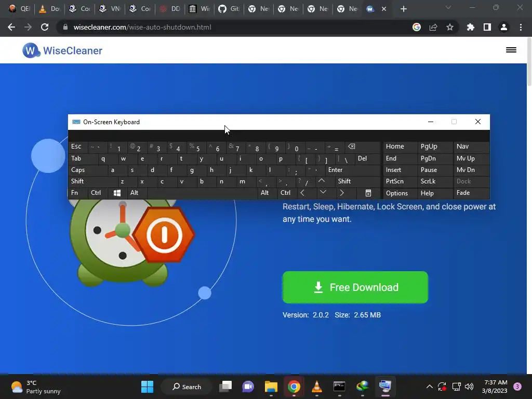
Task: Open the terminal from taskbar
Action: click(339, 387)
